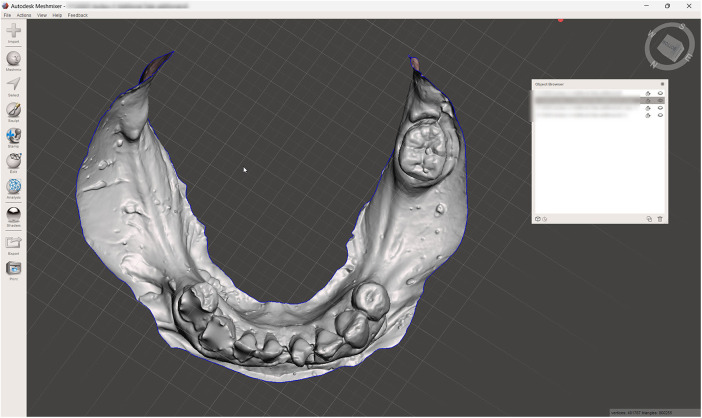Click the box icon at Object Browser bottom-left
This screenshot has height=418, width=702.
pyautogui.click(x=538, y=219)
